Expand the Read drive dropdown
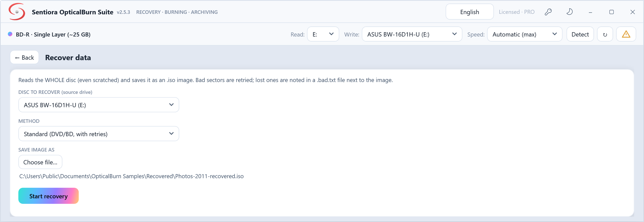The image size is (644, 222). 323,34
